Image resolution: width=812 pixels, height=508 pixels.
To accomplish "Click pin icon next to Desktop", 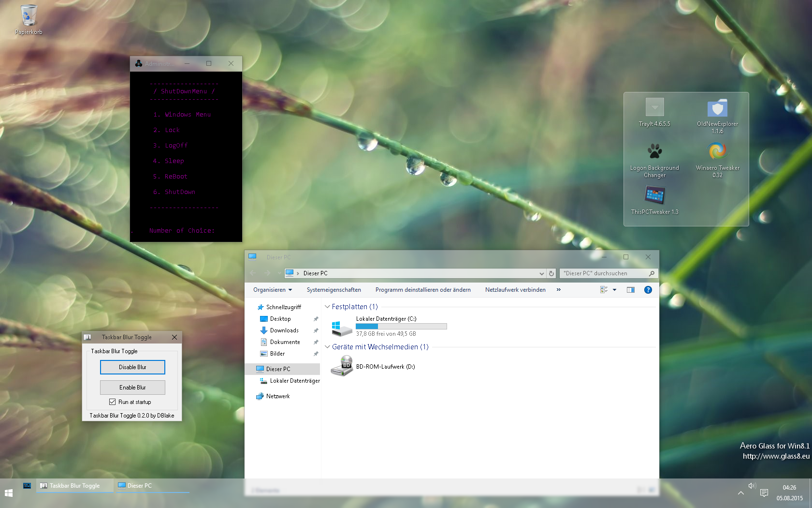I will click(x=316, y=319).
